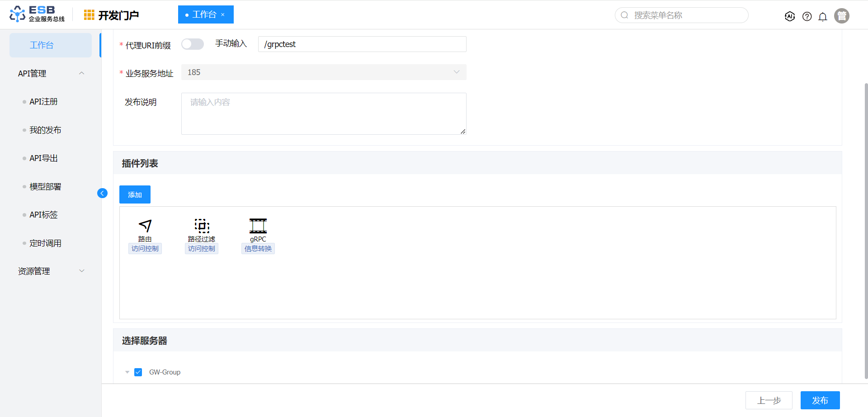Collapse the API管理 menu section
This screenshot has width=868, height=417.
click(x=82, y=73)
